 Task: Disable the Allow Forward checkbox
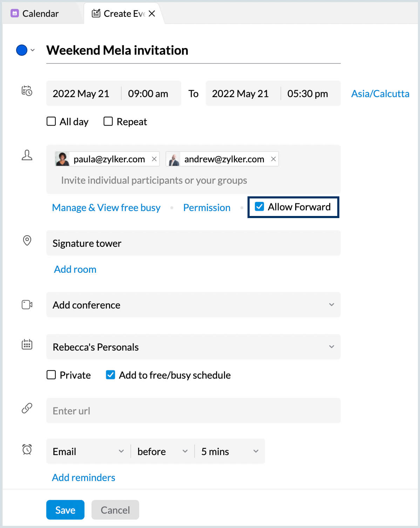(259, 207)
